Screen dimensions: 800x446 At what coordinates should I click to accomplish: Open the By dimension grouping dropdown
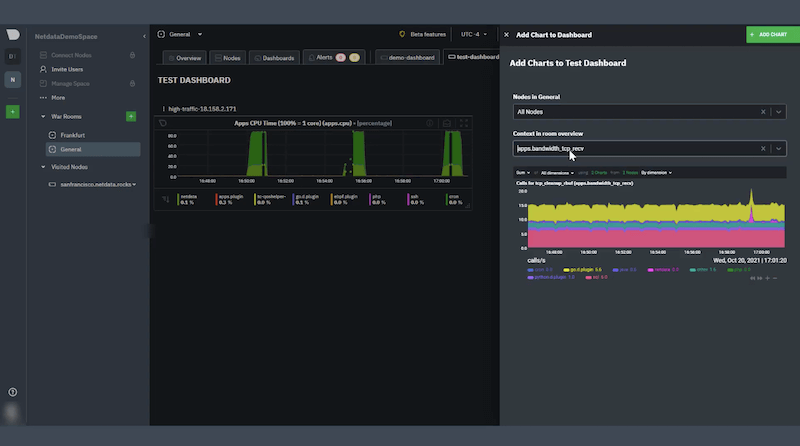click(656, 172)
